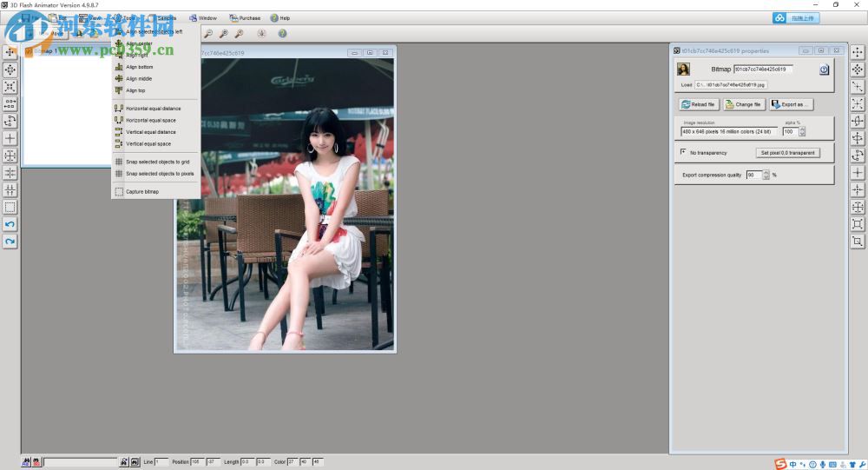The height and width of the screenshot is (470, 868).
Task: Select the vertical up-down arrows tool, left toolbar
Action: pyautogui.click(x=10, y=190)
